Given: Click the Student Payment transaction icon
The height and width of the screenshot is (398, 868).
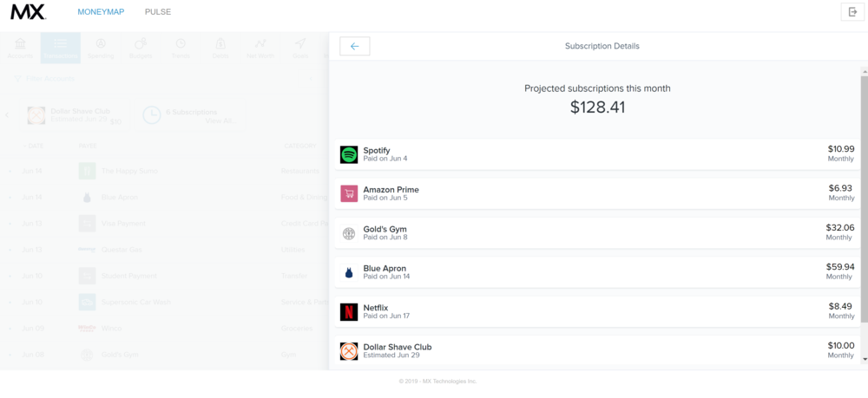Looking at the screenshot, I should coord(87,275).
